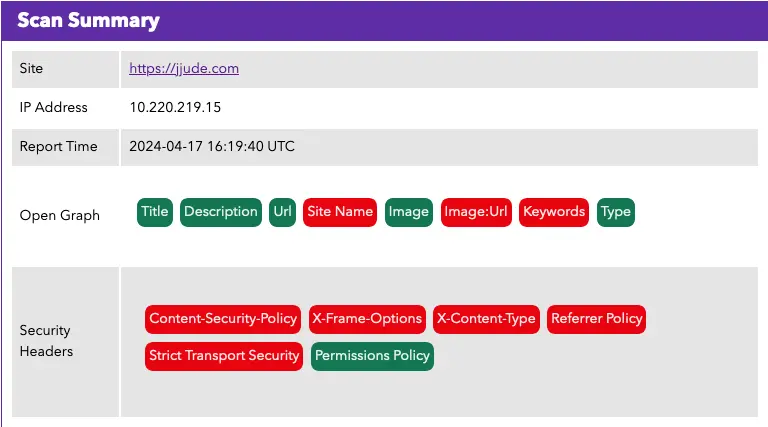768x427 pixels.
Task: Click the green Title Open Graph badge
Action: [x=155, y=212]
